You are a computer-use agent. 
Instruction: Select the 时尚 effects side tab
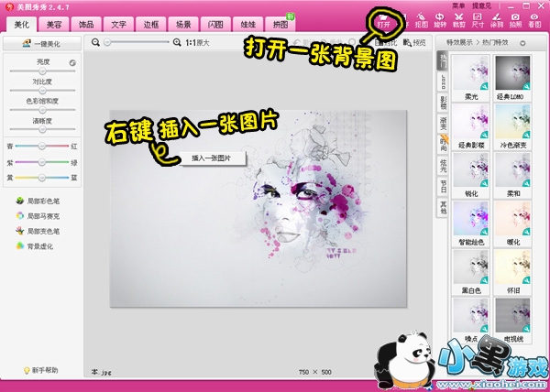click(444, 145)
